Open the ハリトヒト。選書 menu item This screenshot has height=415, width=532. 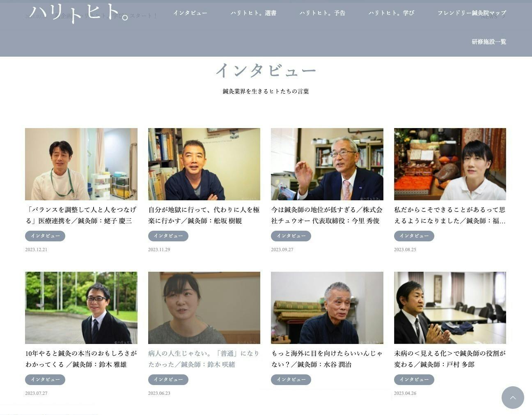coord(253,13)
